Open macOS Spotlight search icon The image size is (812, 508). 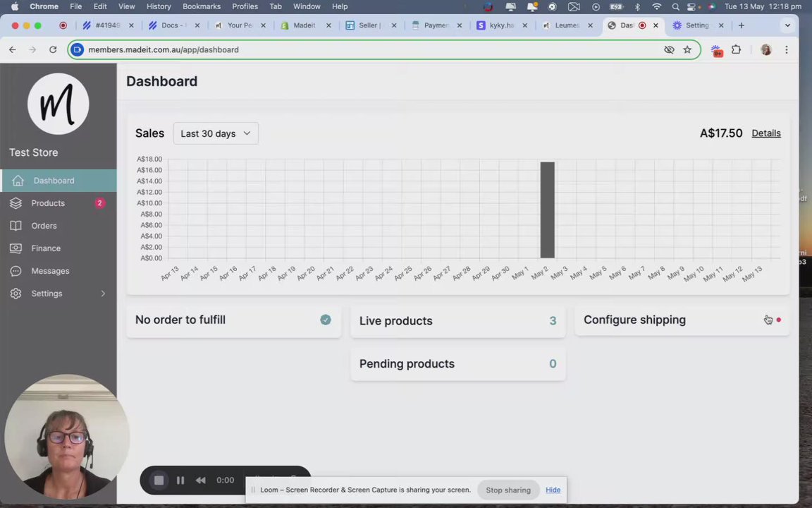[675, 7]
